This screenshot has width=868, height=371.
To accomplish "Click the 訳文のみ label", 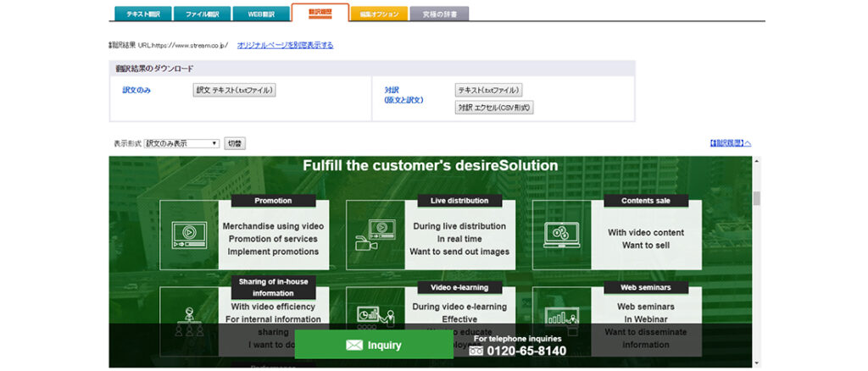I will coord(136,90).
